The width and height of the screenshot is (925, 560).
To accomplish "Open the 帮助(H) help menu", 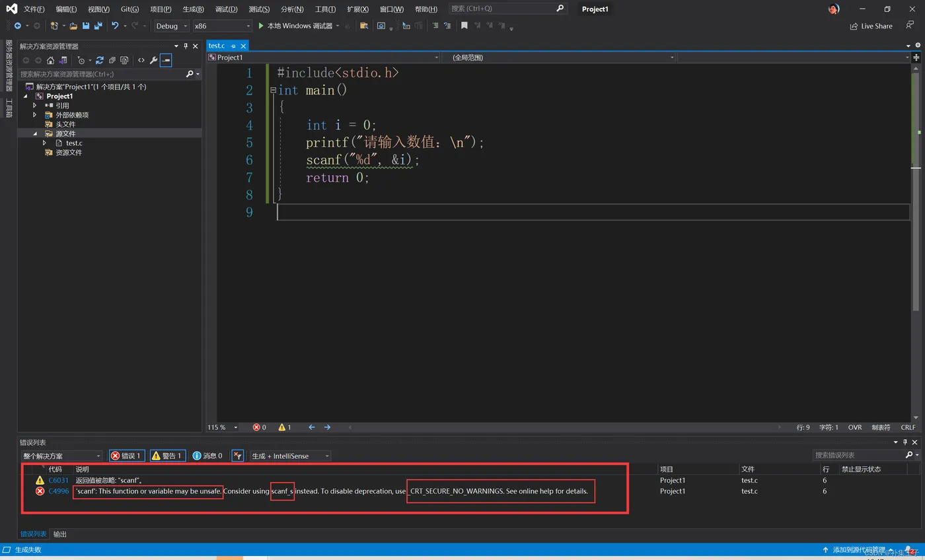I will coord(425,9).
